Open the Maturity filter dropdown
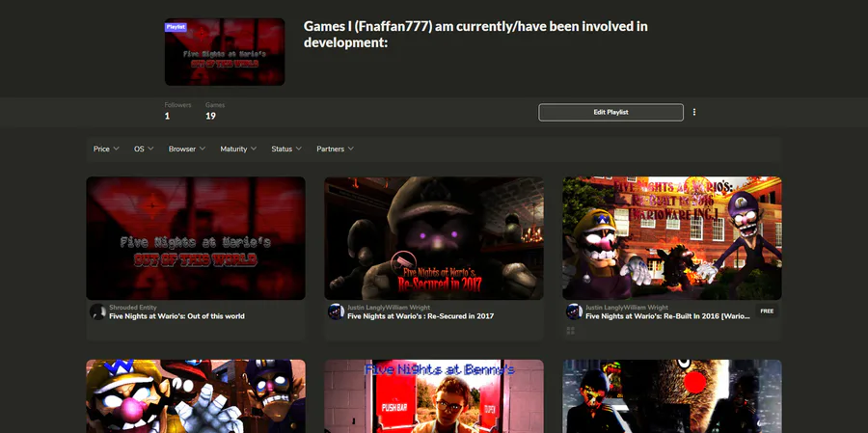 pyautogui.click(x=238, y=149)
